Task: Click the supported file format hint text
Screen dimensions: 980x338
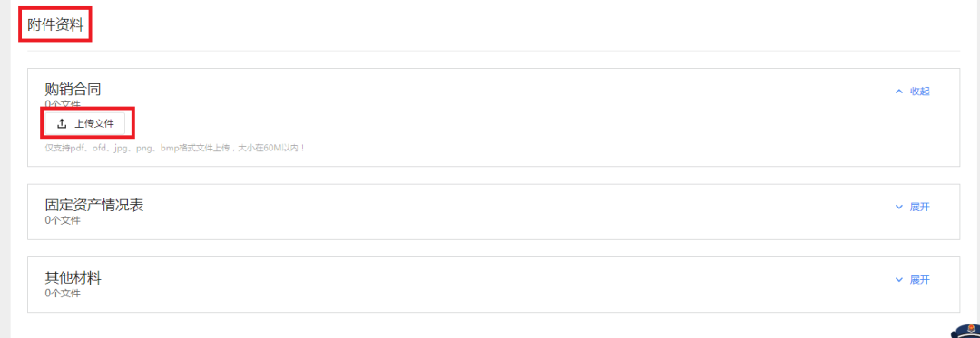Action: point(174,149)
